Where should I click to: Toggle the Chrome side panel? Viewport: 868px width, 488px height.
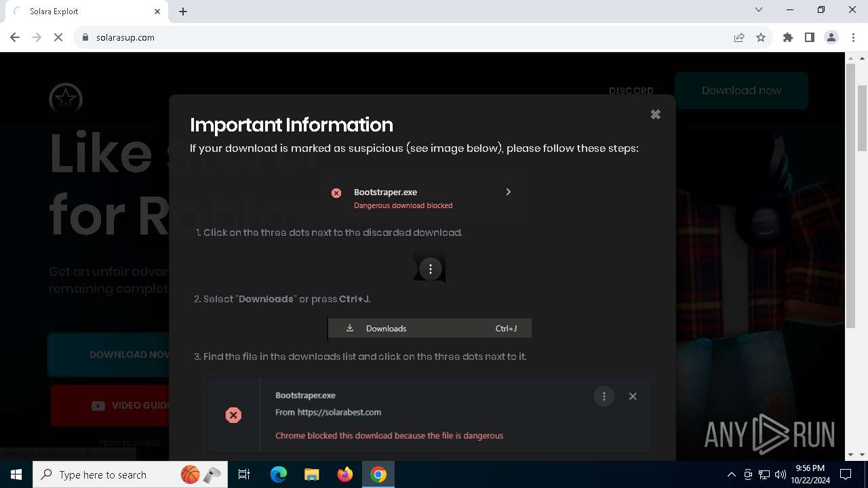point(810,37)
